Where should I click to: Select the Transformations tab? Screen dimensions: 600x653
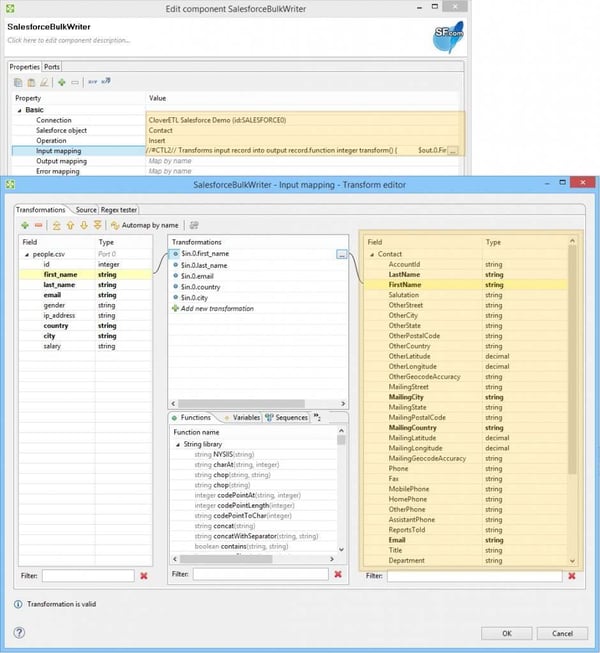[x=40, y=209]
